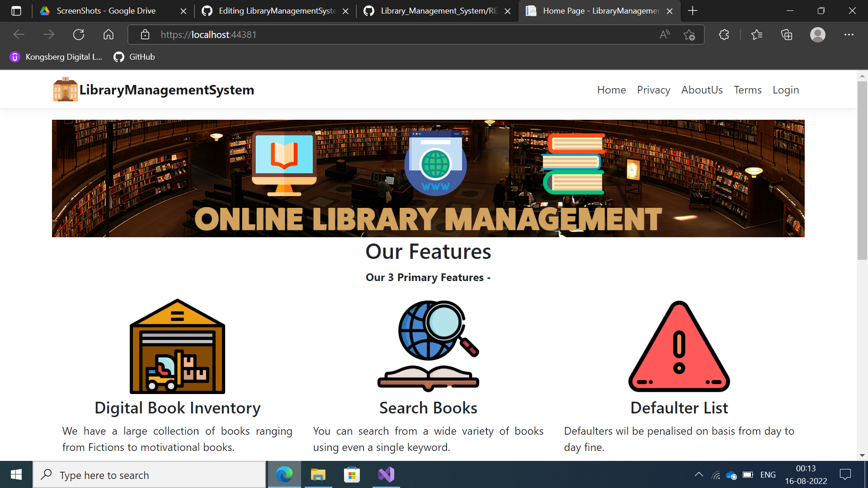Screen dimensions: 868x488
Task: Select the Digital Book Inventory warehouse icon
Action: point(177,346)
